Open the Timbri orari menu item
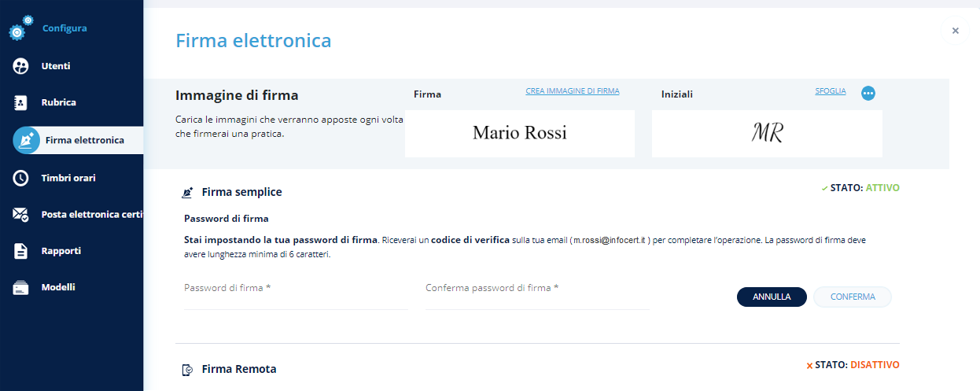Viewport: 980px width, 391px height. click(x=68, y=178)
